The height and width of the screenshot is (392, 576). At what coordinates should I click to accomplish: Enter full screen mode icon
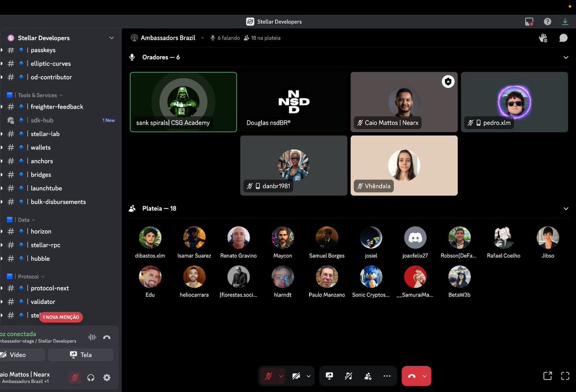click(x=565, y=376)
